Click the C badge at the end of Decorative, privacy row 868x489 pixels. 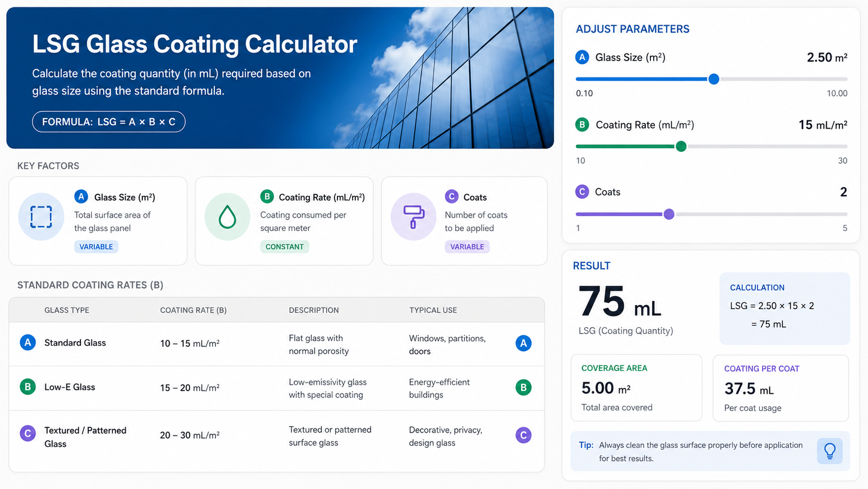click(523, 435)
